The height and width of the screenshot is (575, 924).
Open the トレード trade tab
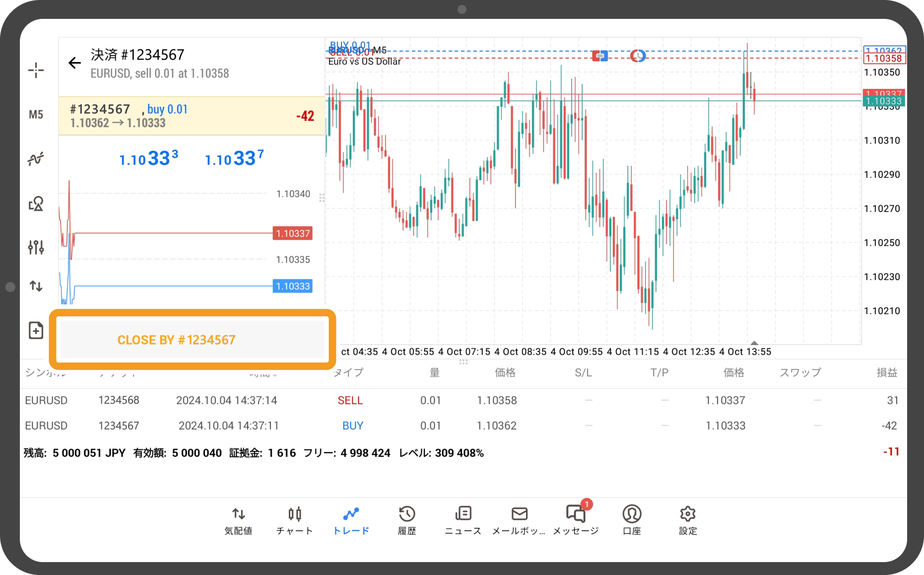click(351, 521)
